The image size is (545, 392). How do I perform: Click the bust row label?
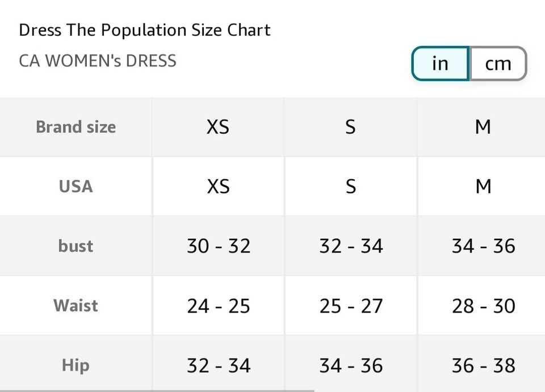[x=76, y=246]
